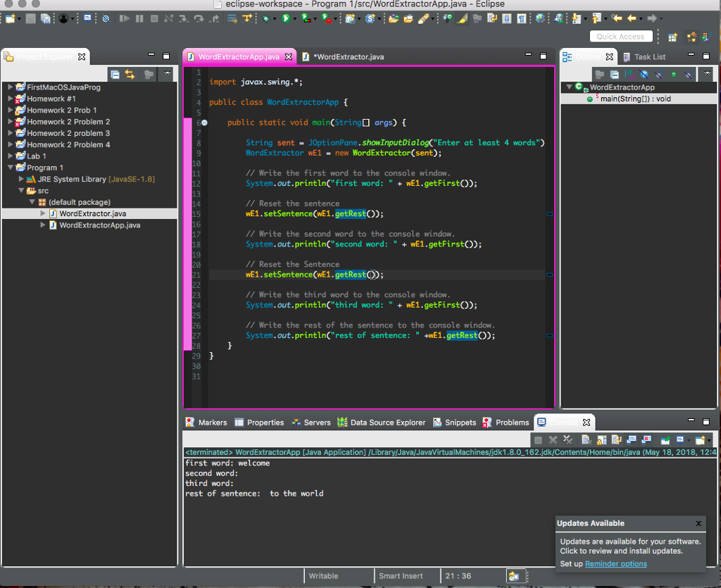Select WordExtractorApp.java editor tab
This screenshot has width=721, height=588.
click(x=239, y=56)
